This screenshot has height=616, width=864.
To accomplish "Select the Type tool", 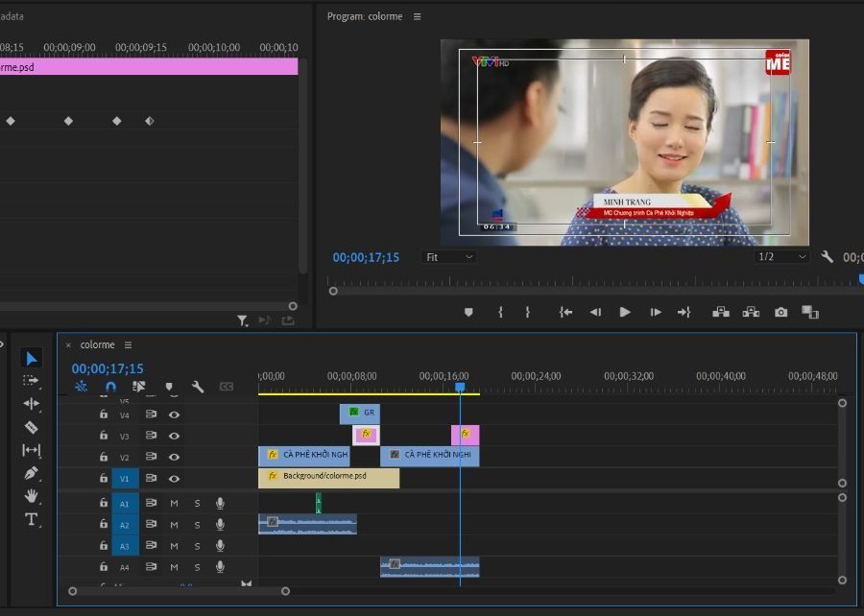I will pyautogui.click(x=32, y=519).
